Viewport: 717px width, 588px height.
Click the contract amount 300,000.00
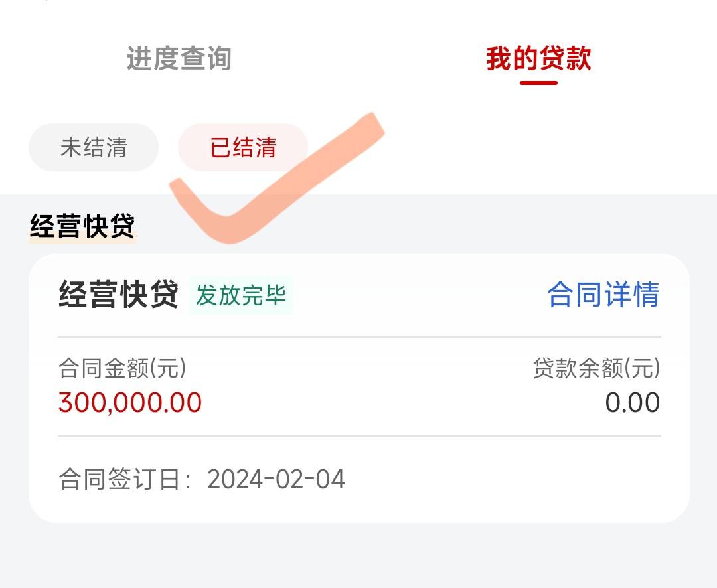pos(130,402)
